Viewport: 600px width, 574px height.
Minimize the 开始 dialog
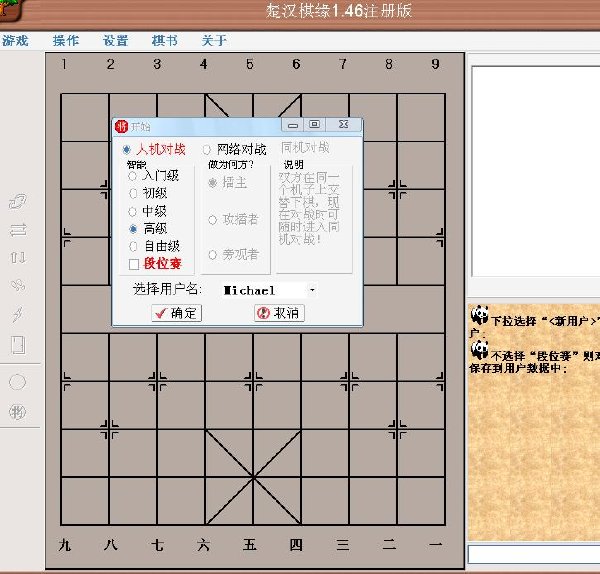click(293, 125)
